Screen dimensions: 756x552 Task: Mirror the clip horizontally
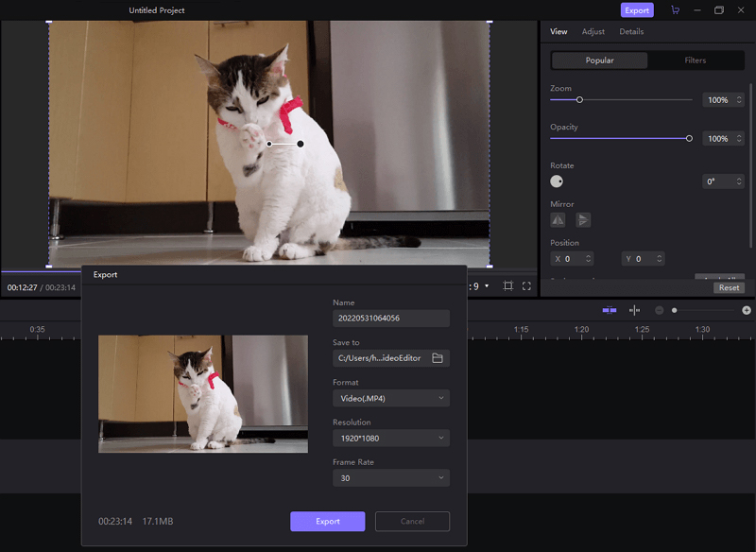click(x=558, y=220)
